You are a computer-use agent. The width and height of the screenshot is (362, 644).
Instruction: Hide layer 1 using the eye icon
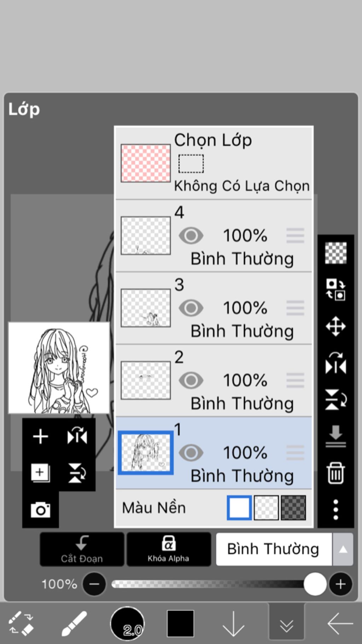click(191, 453)
